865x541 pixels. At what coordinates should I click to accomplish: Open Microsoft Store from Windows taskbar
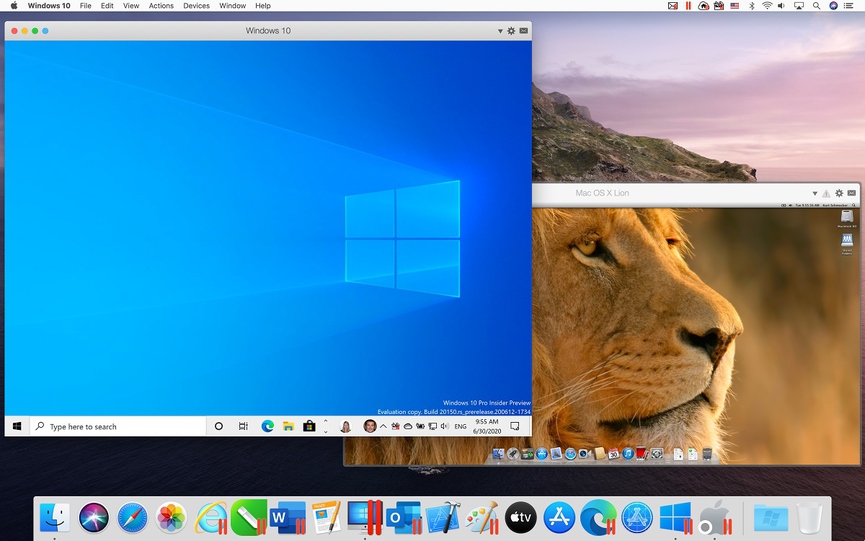(309, 426)
